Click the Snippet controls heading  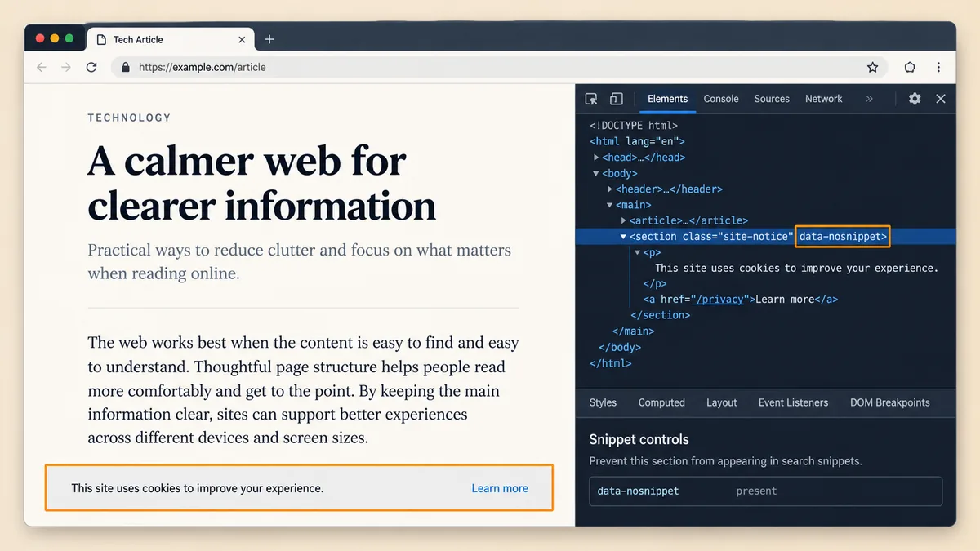639,439
